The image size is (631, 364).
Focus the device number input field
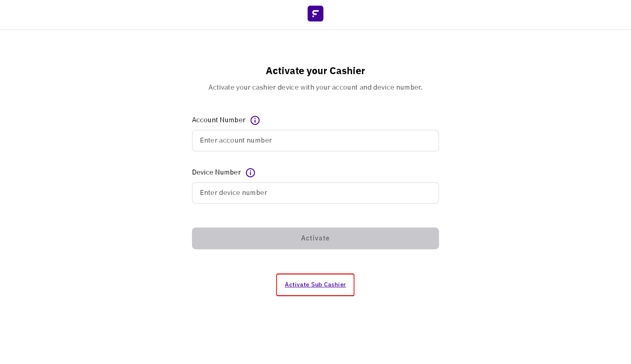coord(315,193)
